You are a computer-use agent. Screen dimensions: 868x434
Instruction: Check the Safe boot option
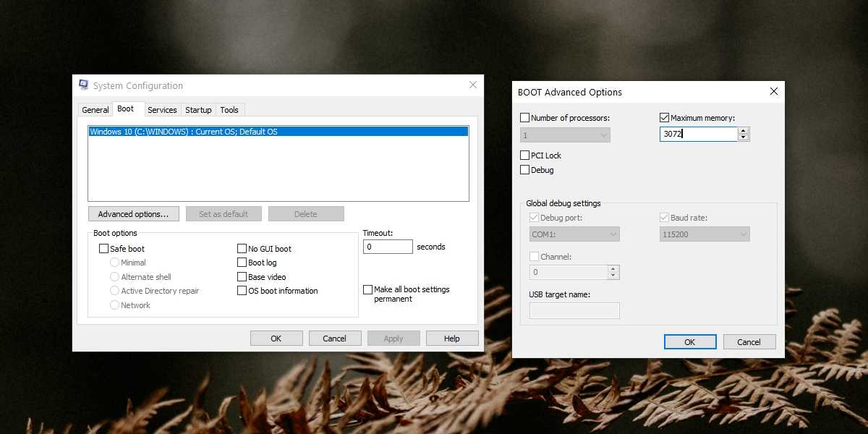click(104, 249)
